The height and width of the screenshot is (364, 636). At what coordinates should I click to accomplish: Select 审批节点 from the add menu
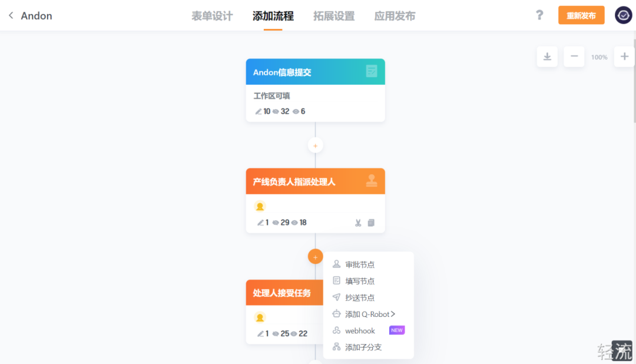(x=360, y=264)
